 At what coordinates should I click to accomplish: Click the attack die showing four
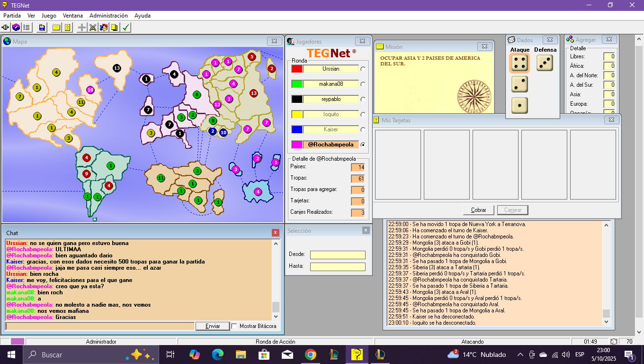[519, 63]
